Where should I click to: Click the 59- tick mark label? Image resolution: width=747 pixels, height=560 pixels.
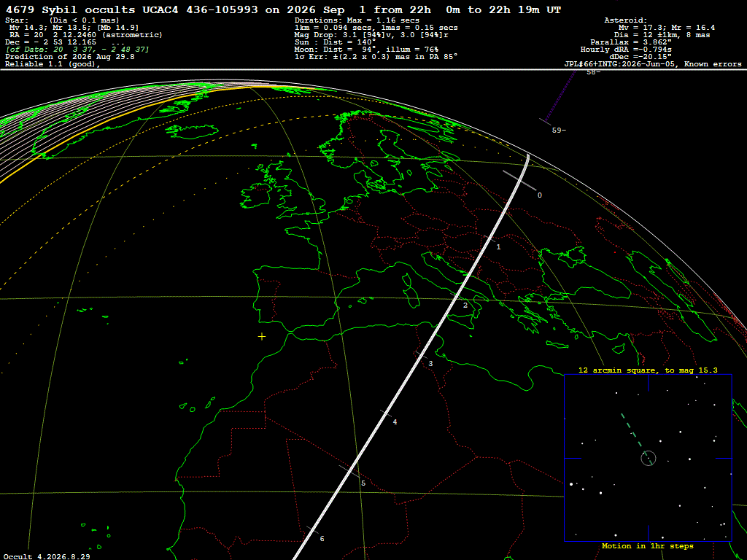[x=559, y=130]
